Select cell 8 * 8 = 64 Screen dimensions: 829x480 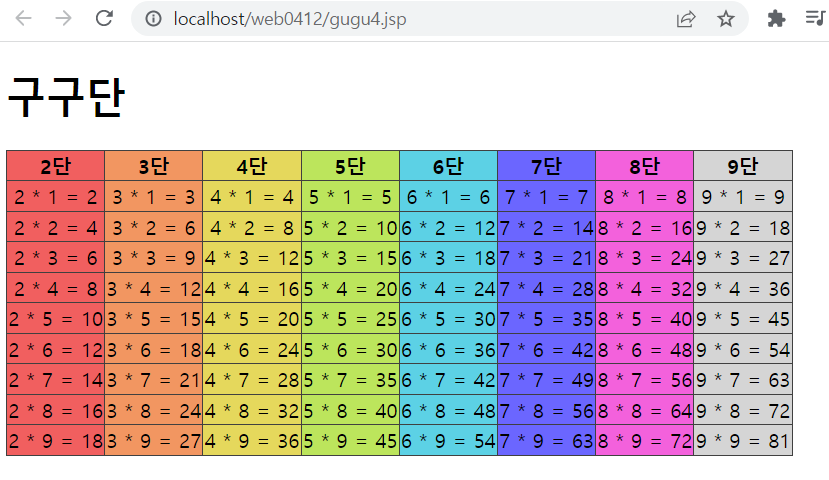[x=644, y=410]
